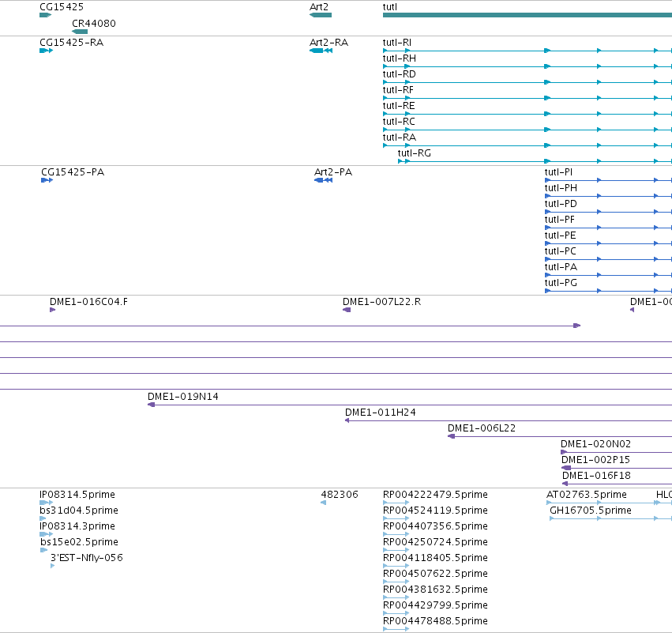The width and height of the screenshot is (672, 633).
Task: Click the RP004407356.5prime EST label
Action: 435,526
